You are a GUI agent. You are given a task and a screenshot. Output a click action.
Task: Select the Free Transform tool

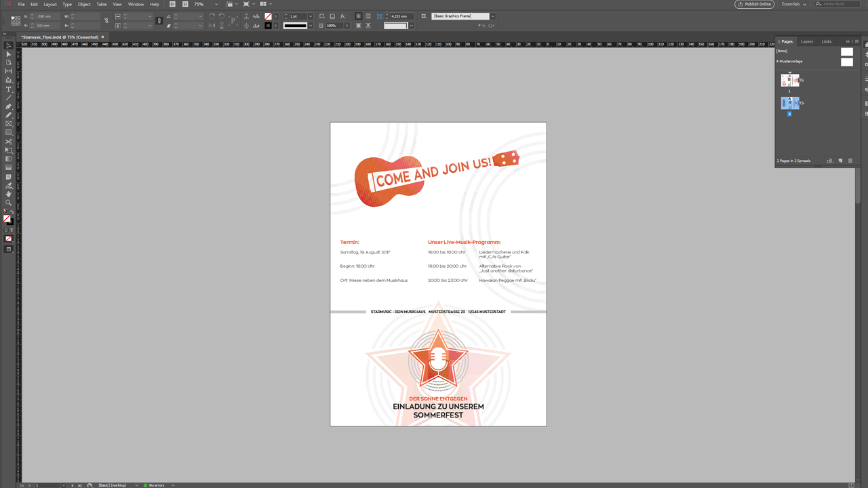[x=9, y=150]
